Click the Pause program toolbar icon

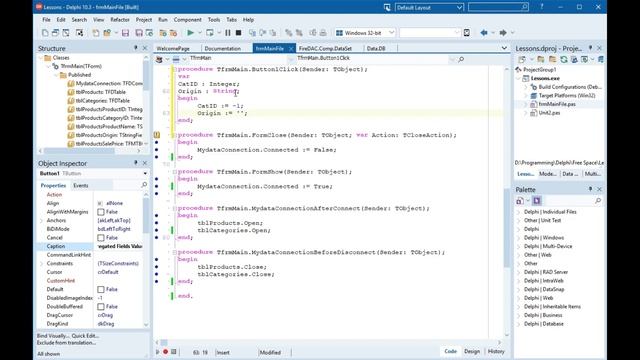pyautogui.click(x=228, y=33)
